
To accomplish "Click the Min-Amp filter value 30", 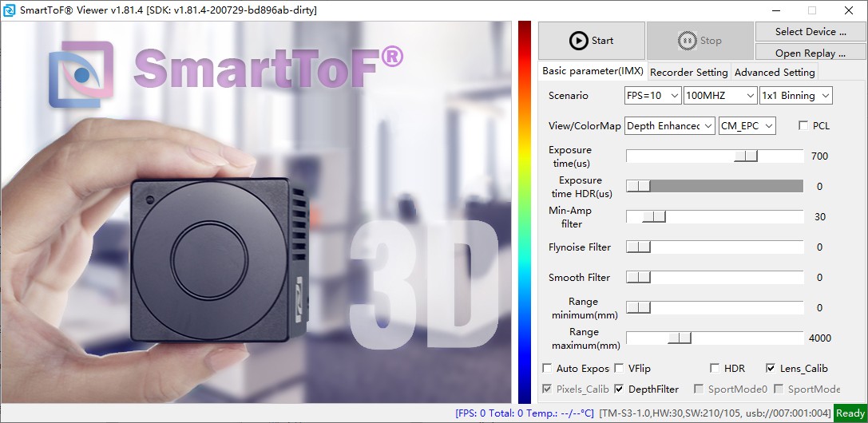I will click(x=820, y=217).
